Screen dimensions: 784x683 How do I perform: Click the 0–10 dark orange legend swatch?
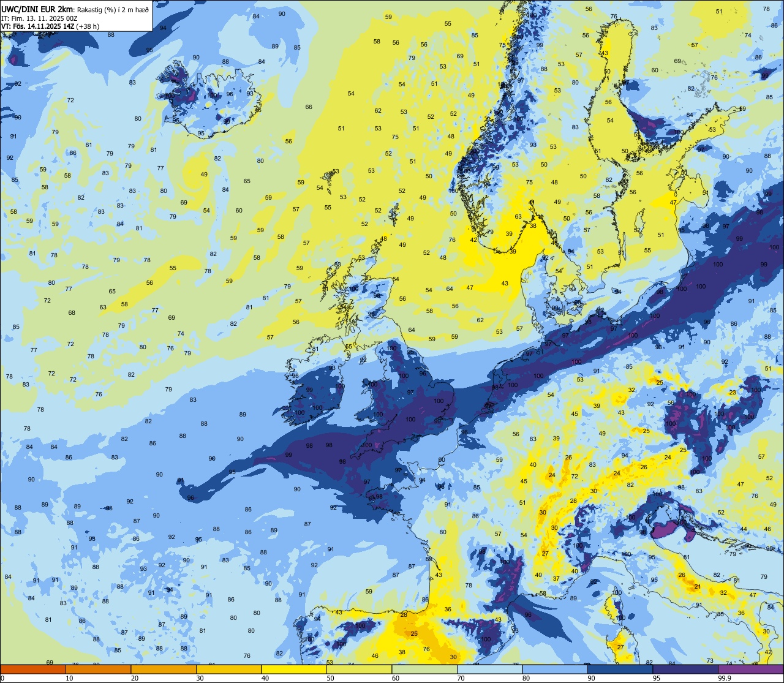(33, 669)
